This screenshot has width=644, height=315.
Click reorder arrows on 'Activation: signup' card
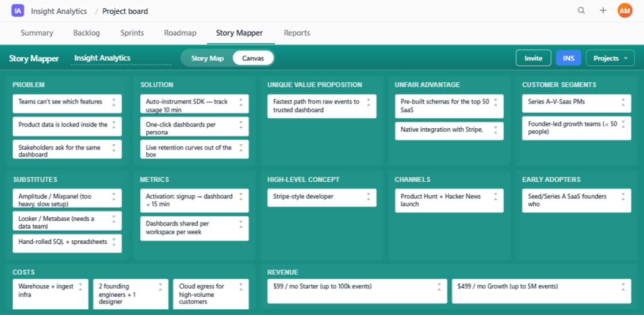pyautogui.click(x=241, y=197)
